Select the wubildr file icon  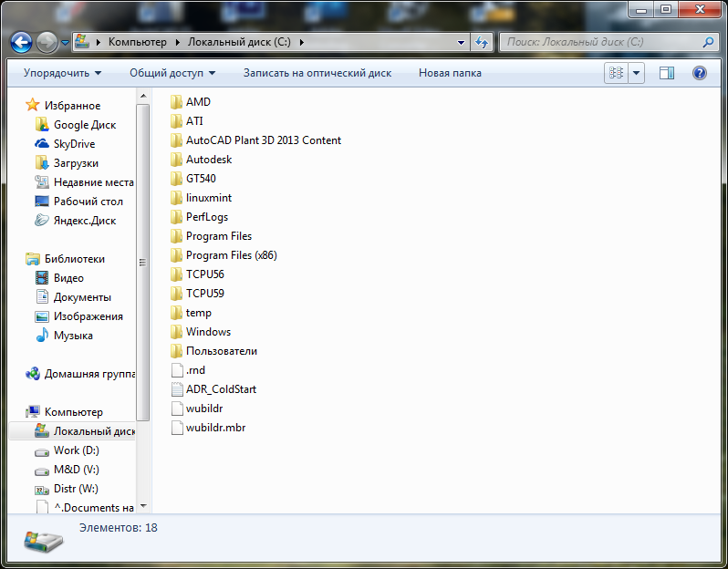[177, 409]
